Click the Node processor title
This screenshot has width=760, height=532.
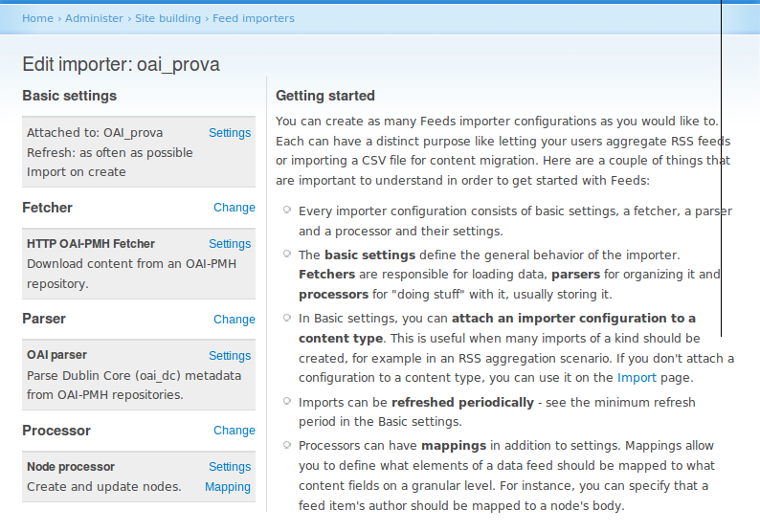(71, 467)
